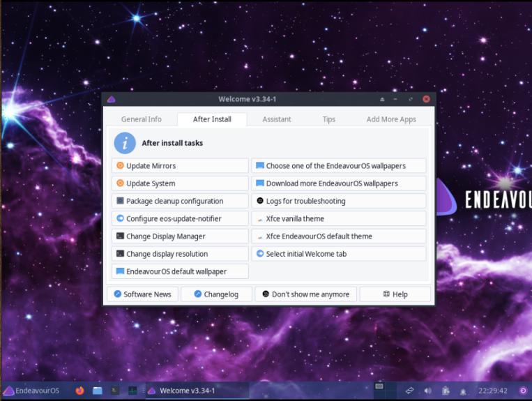This screenshot has height=401, width=532.
Task: Click the purple window menu icon in title bar
Action: click(x=112, y=100)
